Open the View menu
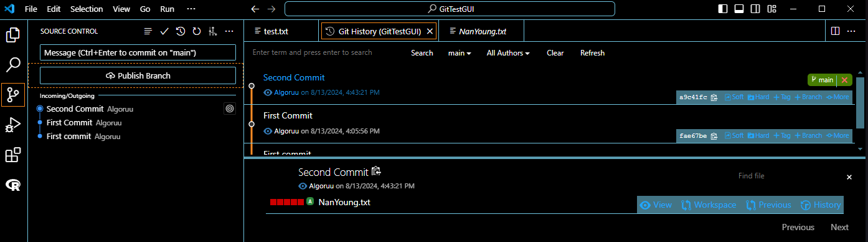 [x=121, y=9]
